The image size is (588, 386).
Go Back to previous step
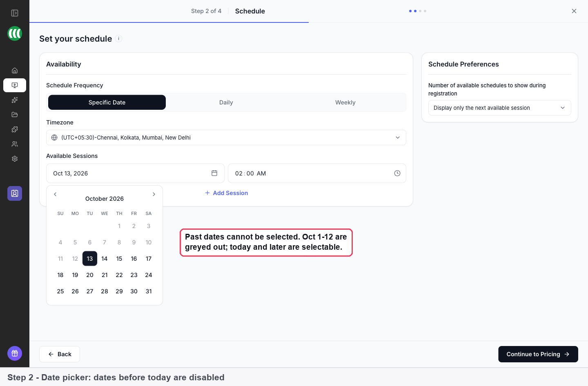coord(60,354)
